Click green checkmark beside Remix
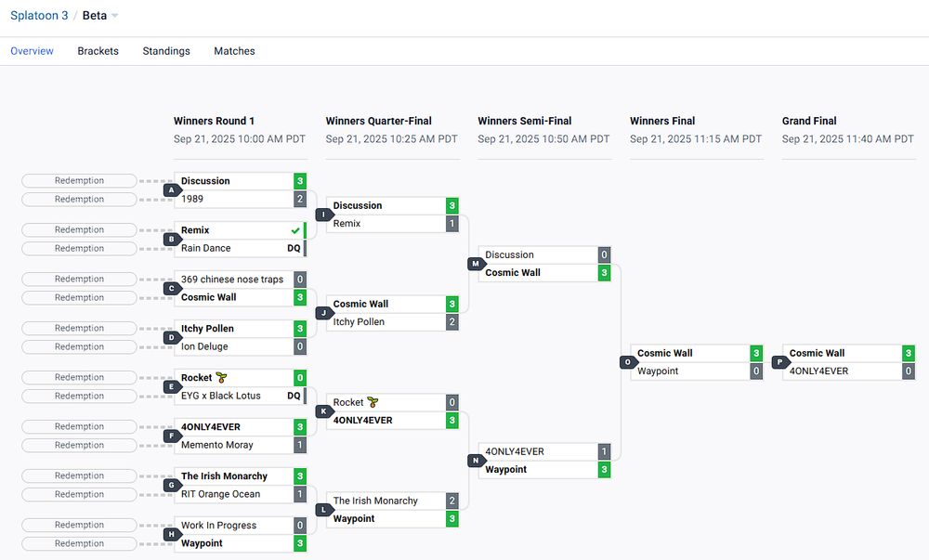 pyautogui.click(x=294, y=230)
